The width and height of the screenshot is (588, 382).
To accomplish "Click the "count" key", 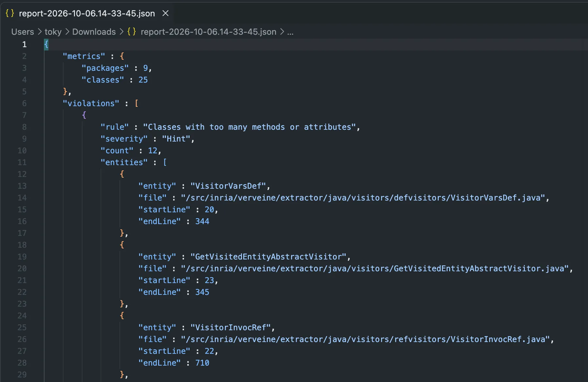I will coord(117,150).
